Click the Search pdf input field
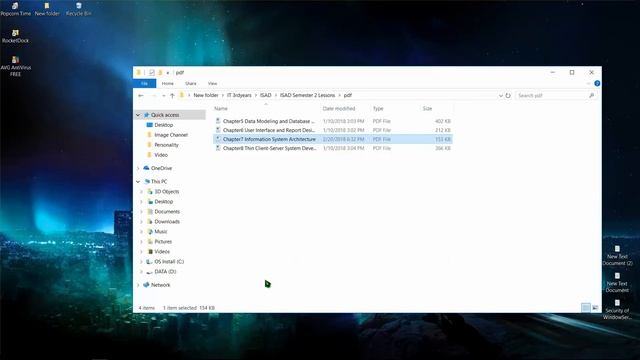The width and height of the screenshot is (640, 360). pos(551,96)
